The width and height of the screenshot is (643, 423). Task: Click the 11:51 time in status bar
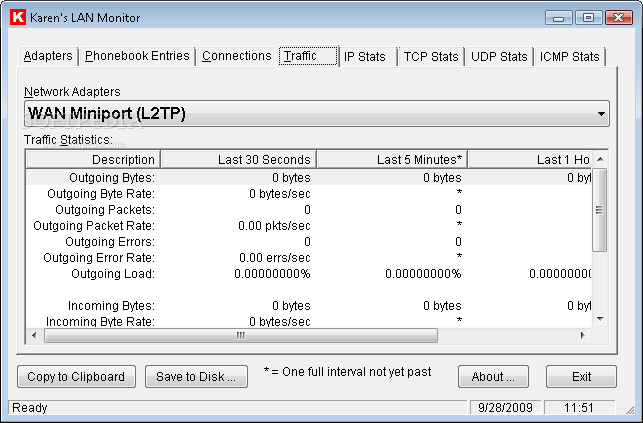pyautogui.click(x=579, y=408)
